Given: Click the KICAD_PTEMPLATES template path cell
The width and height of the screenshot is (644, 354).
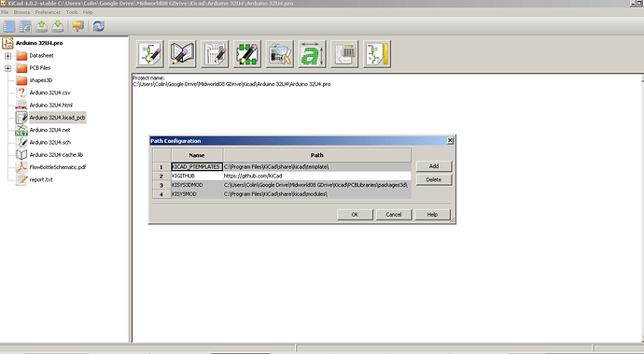Looking at the screenshot, I should [x=316, y=167].
